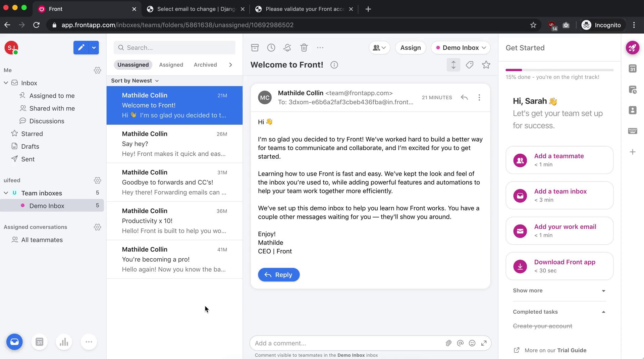Collapse the Team inboxes section
Screen dimensions: 644x359
point(6,193)
